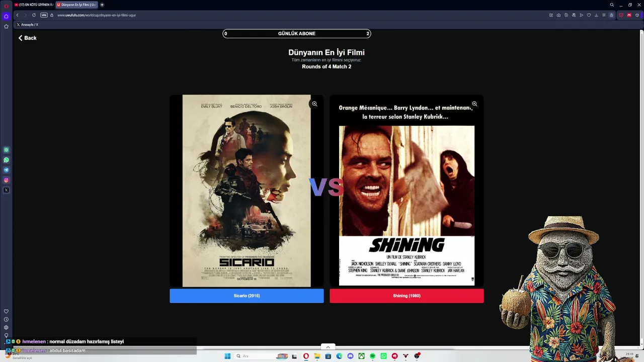
Task: Go back using the Back arrow link
Action: pyautogui.click(x=28, y=38)
